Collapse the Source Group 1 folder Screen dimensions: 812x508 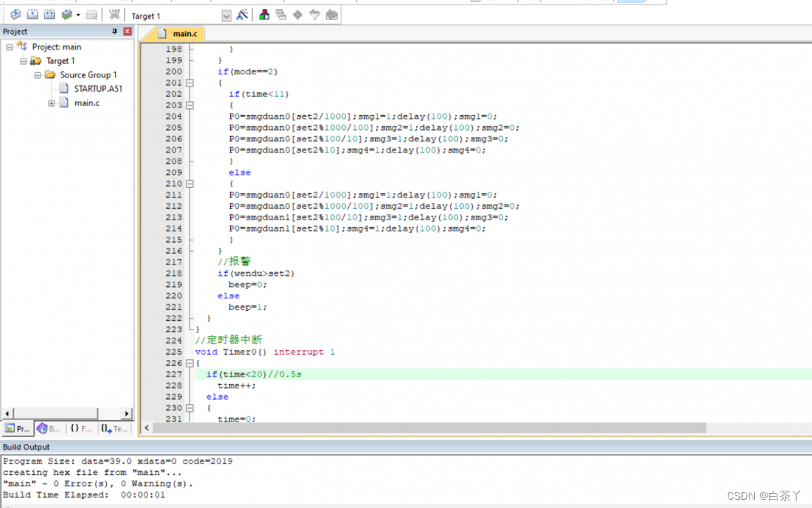[38, 75]
